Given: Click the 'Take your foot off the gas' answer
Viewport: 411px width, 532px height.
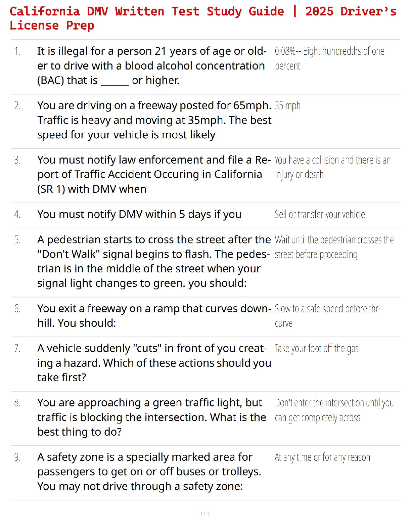Looking at the screenshot, I should pos(316,349).
